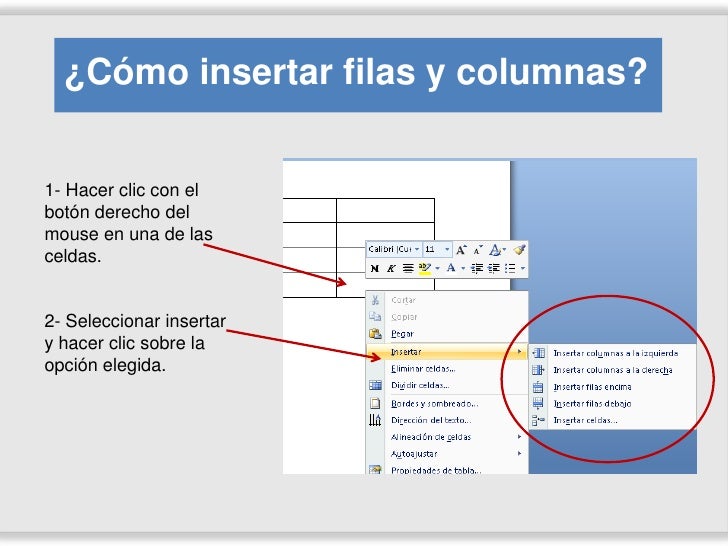Expand the Quick Styles dropdown arrow

click(504, 250)
